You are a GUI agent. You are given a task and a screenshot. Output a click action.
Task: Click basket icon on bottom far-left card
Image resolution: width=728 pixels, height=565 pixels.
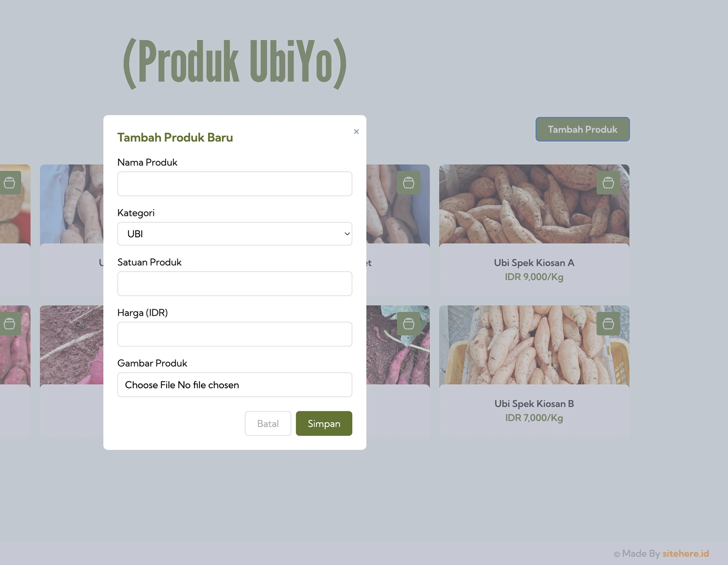[10, 324]
